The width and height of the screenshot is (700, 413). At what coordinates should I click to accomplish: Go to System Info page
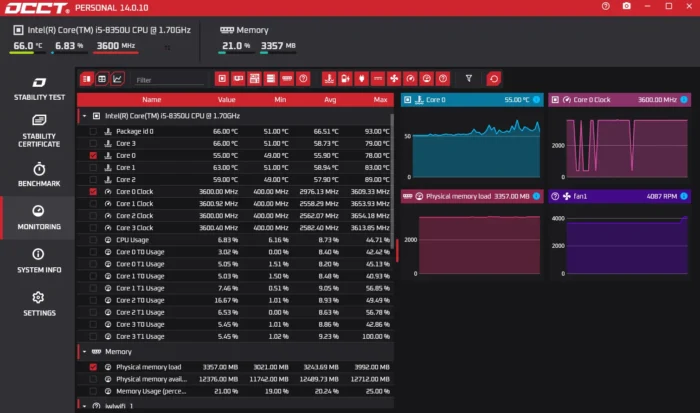pos(39,261)
